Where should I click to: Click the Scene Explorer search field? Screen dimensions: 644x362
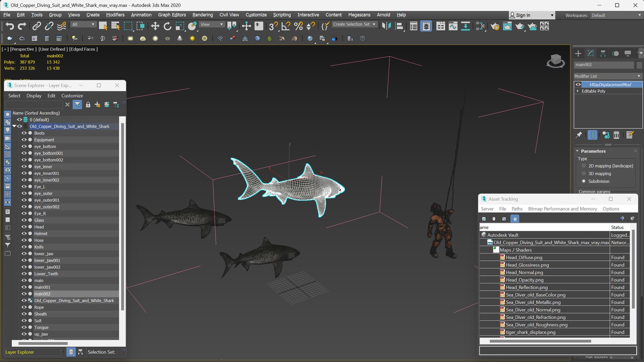[34, 105]
